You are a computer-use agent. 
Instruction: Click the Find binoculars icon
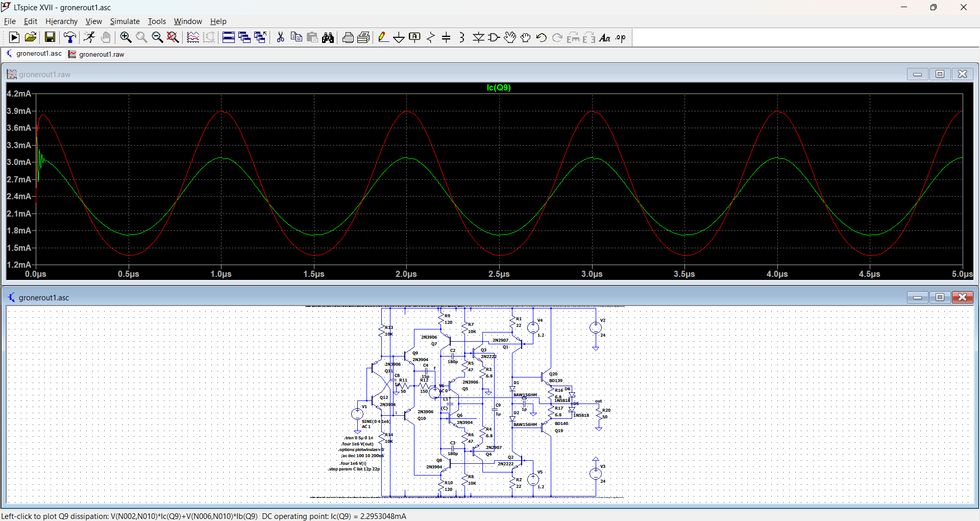click(328, 37)
